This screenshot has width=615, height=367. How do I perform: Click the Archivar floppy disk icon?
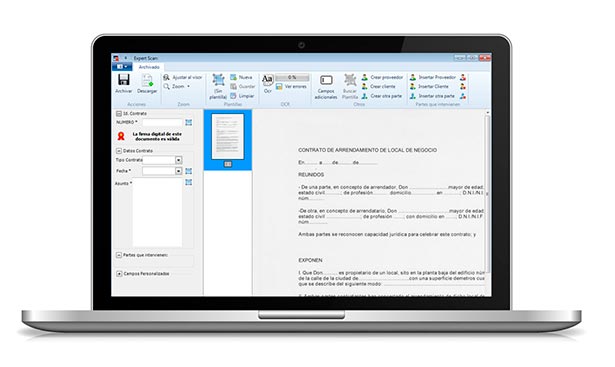[x=124, y=80]
